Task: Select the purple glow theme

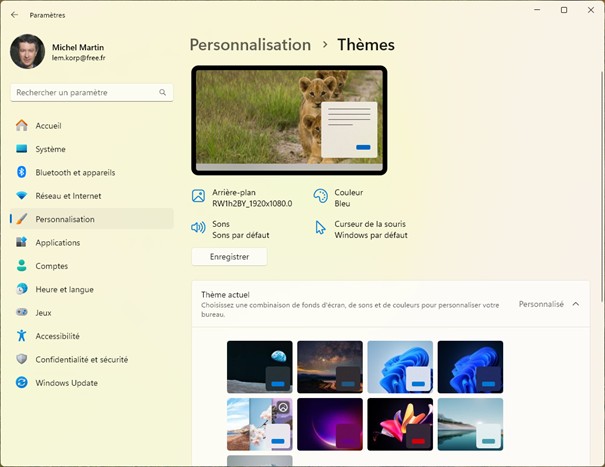Action: [330, 424]
